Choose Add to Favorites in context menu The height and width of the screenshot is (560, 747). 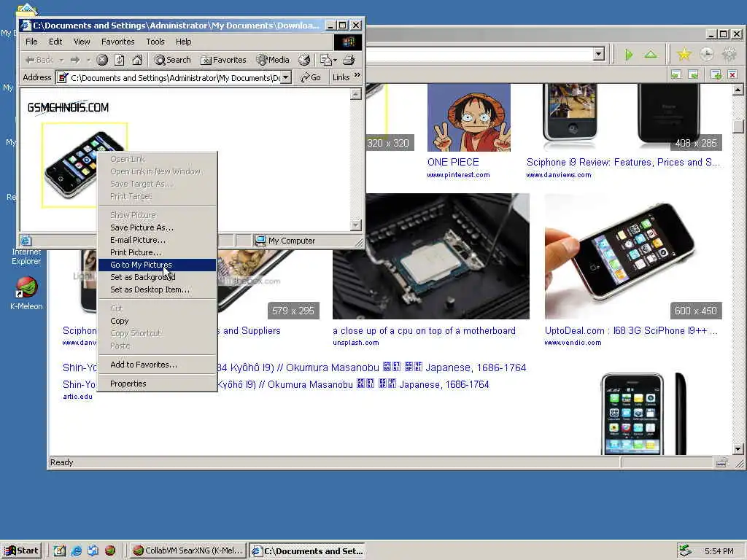(x=158, y=365)
